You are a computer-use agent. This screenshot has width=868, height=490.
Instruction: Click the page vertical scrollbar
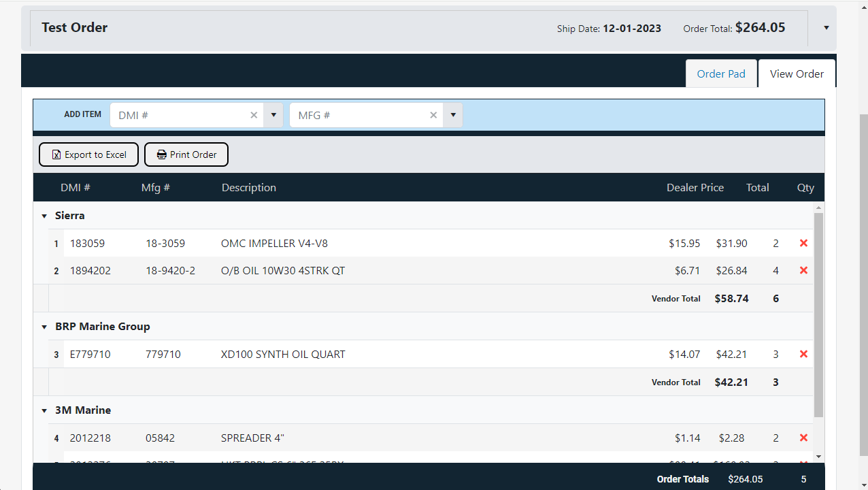tap(863, 286)
